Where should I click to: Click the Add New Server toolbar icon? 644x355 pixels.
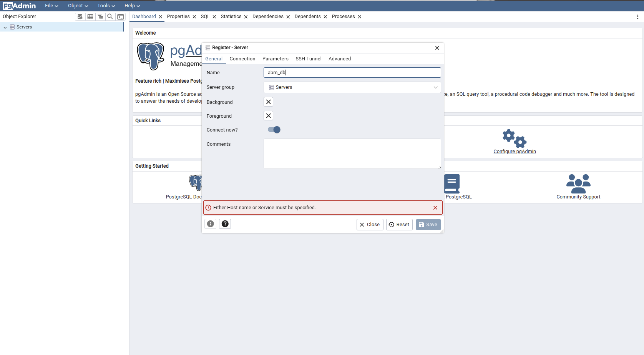click(x=80, y=17)
